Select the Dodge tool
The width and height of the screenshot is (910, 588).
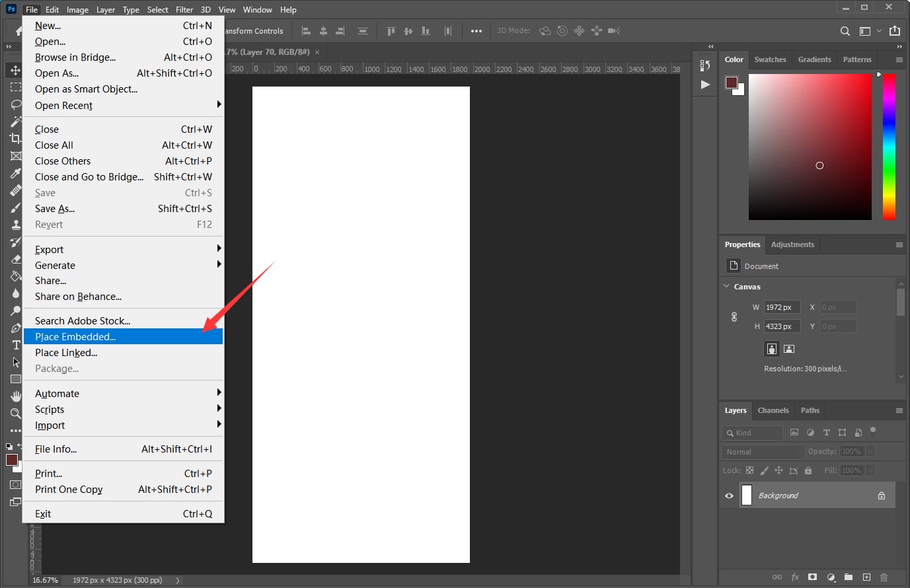[x=15, y=311]
